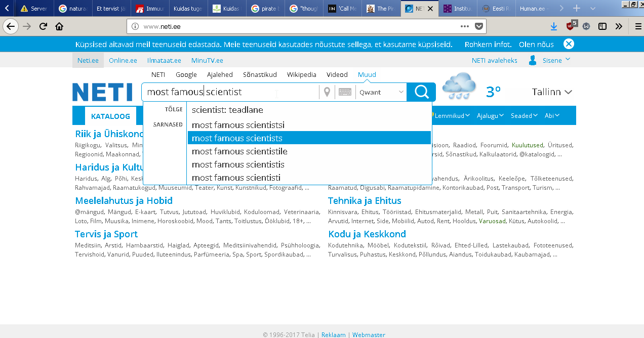Open the virtual keyboard icon in search box

pyautogui.click(x=345, y=92)
